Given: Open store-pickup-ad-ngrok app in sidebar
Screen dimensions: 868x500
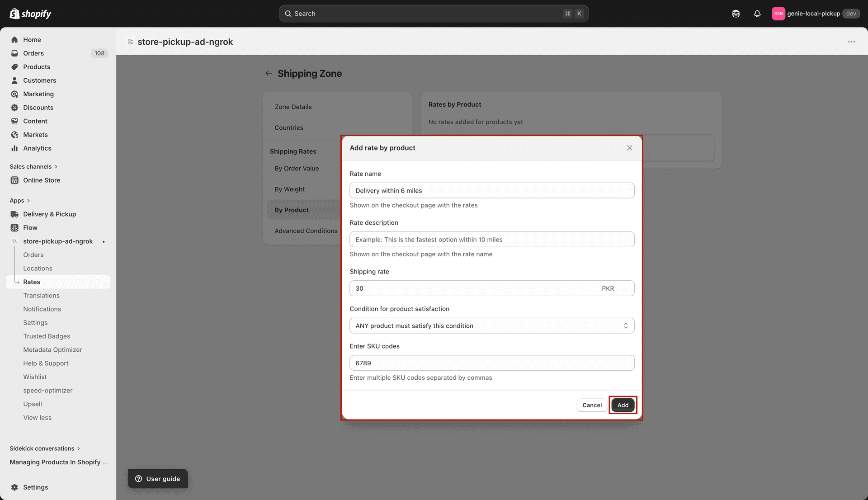Looking at the screenshot, I should pyautogui.click(x=58, y=241).
